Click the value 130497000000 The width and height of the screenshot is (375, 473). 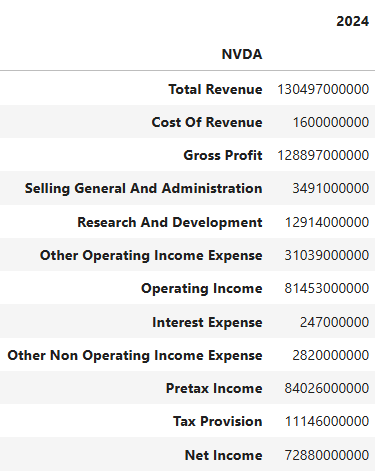323,89
